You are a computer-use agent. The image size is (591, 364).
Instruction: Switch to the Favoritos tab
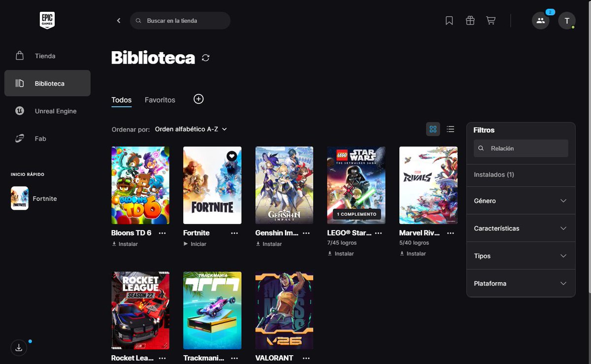160,100
